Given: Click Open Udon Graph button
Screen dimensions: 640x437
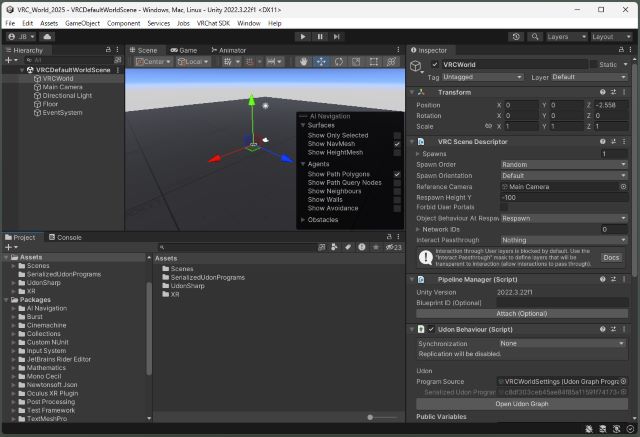Looking at the screenshot, I should coord(522,404).
